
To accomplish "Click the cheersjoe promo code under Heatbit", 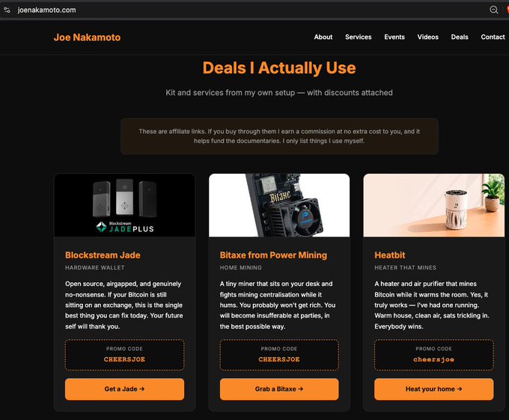I will coord(433,359).
